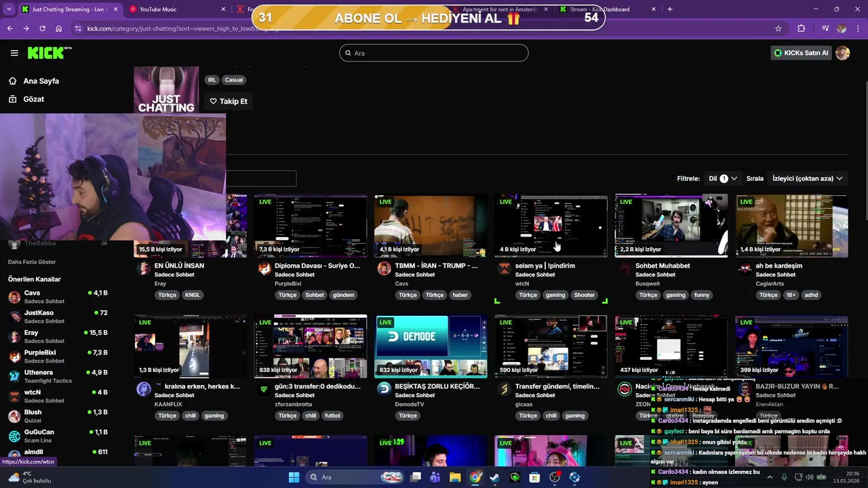Viewport: 868px width, 488px height.
Task: Go to Ana Sayfa in the sidebar
Action: 41,81
